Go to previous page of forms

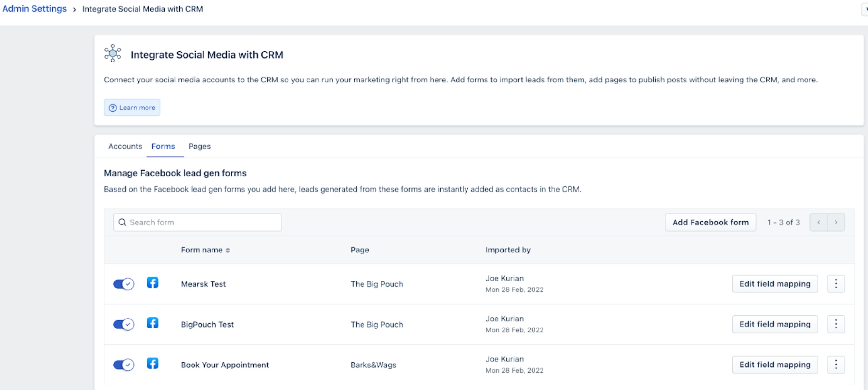coord(819,222)
